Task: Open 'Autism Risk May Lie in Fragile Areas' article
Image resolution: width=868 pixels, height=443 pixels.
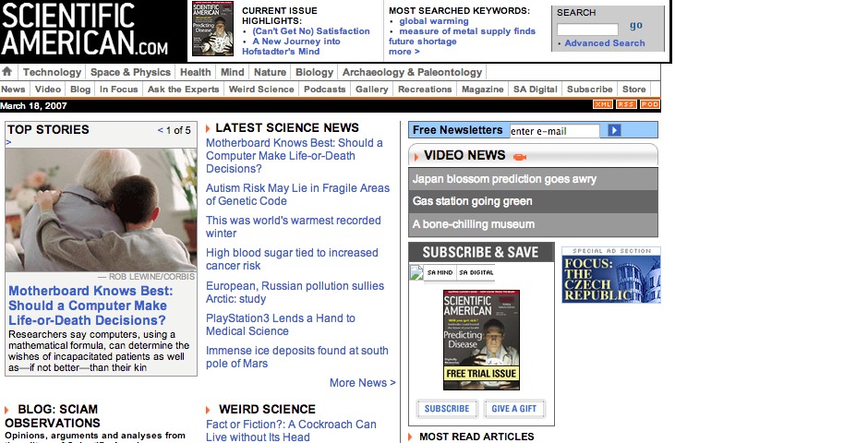Action: pos(298,195)
